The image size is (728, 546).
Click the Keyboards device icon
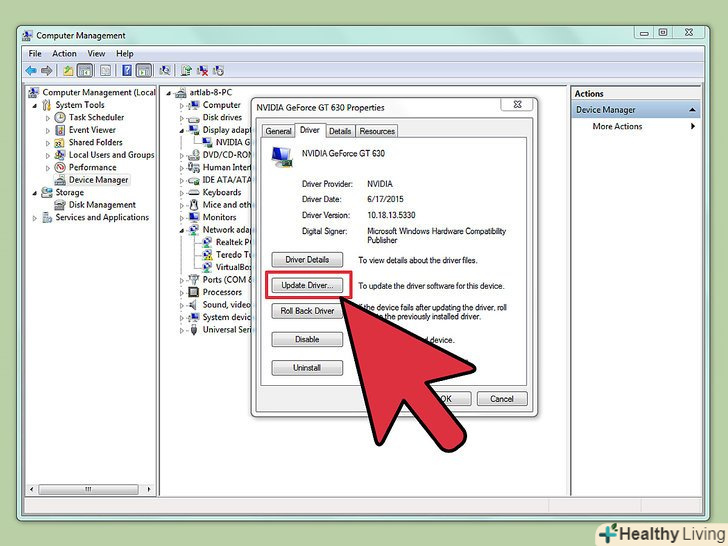(x=194, y=192)
